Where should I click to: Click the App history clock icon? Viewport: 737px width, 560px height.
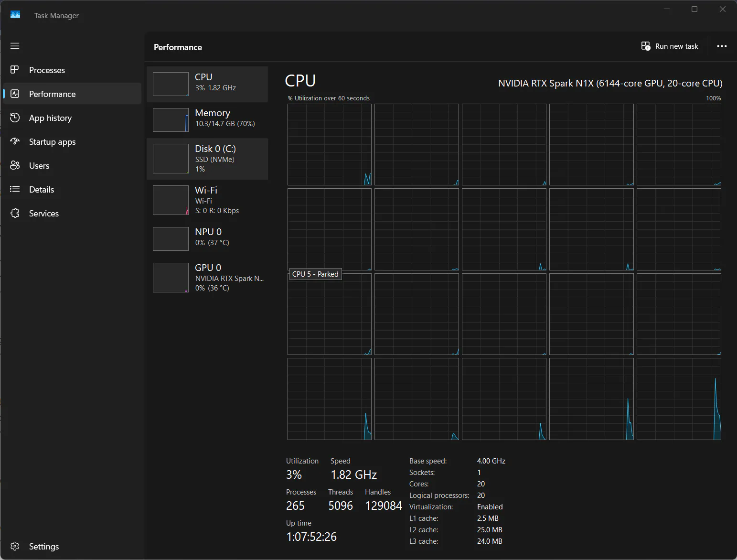click(15, 118)
